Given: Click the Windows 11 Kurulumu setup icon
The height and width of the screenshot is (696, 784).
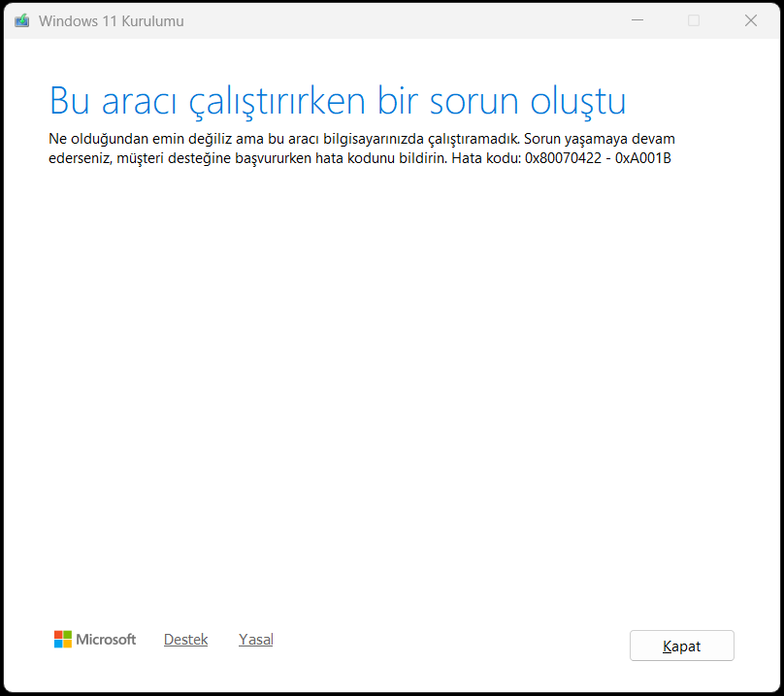Looking at the screenshot, I should pos(22,21).
